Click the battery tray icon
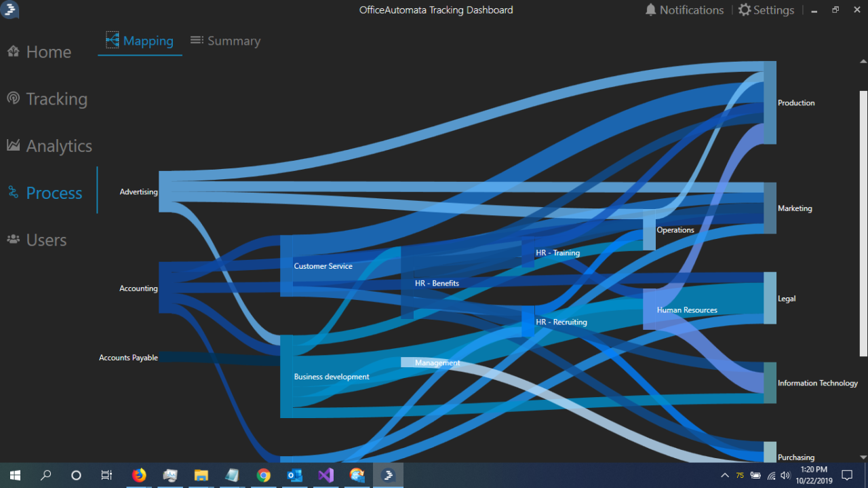The width and height of the screenshot is (868, 488). 755,475
